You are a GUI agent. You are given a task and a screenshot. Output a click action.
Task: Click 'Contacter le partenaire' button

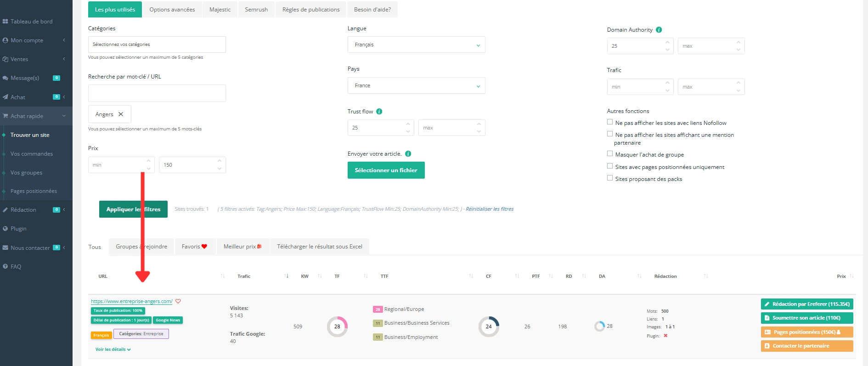coord(807,346)
